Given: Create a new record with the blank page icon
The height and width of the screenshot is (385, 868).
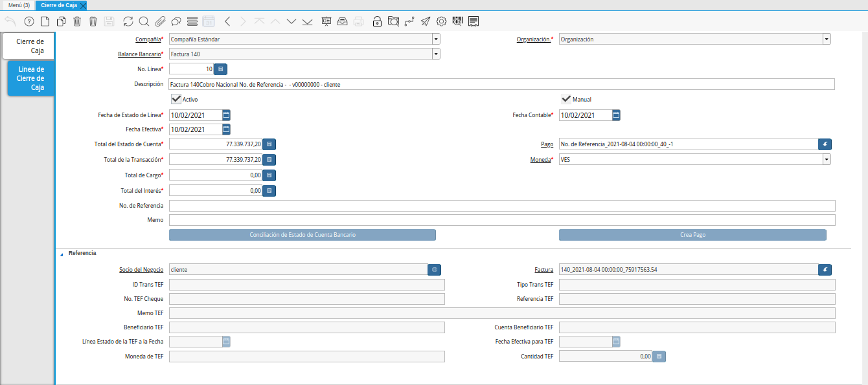Looking at the screenshot, I should point(45,21).
